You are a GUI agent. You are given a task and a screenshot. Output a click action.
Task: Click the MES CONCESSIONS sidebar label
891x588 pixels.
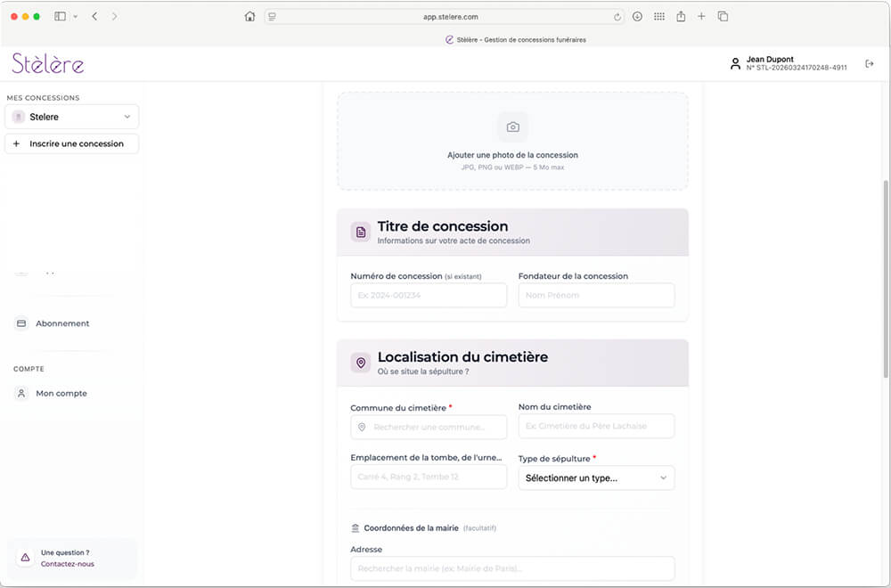pos(43,98)
